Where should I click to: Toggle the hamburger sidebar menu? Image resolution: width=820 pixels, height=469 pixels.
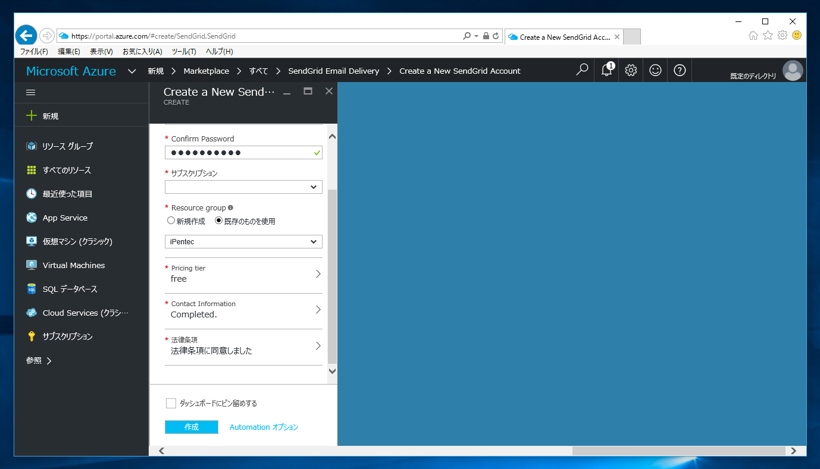pos(31,93)
